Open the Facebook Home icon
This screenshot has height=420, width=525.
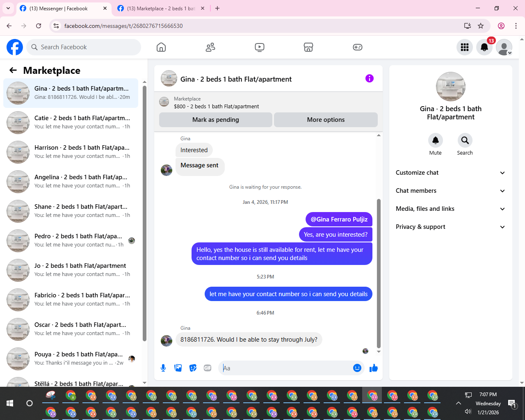[161, 47]
